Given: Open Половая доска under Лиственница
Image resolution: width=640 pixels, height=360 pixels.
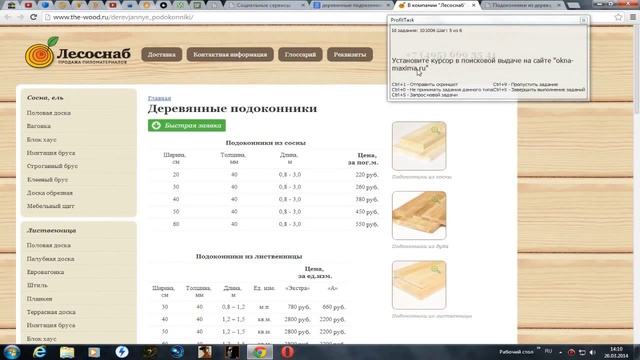Looking at the screenshot, I should tap(49, 245).
